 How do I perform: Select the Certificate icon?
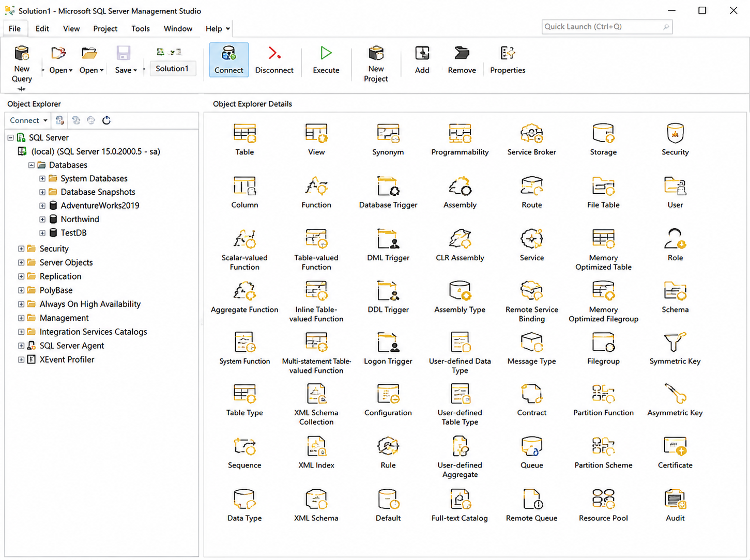pyautogui.click(x=675, y=446)
